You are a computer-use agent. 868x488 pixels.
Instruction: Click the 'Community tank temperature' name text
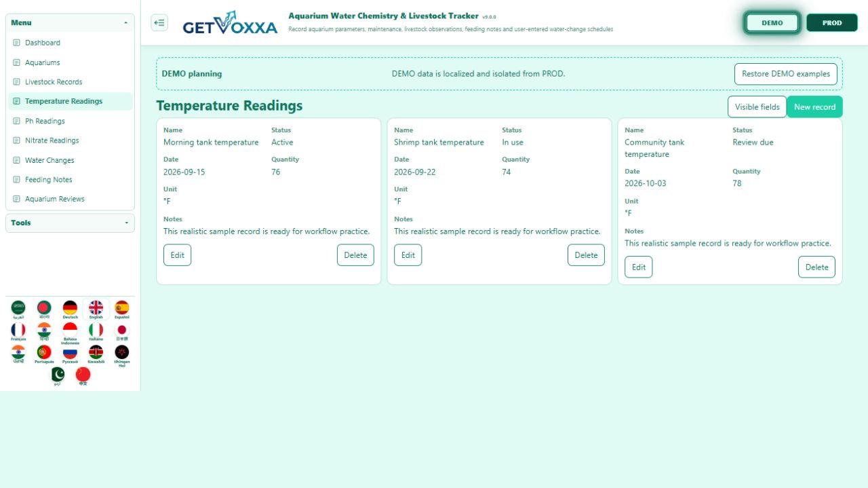pyautogui.click(x=654, y=148)
